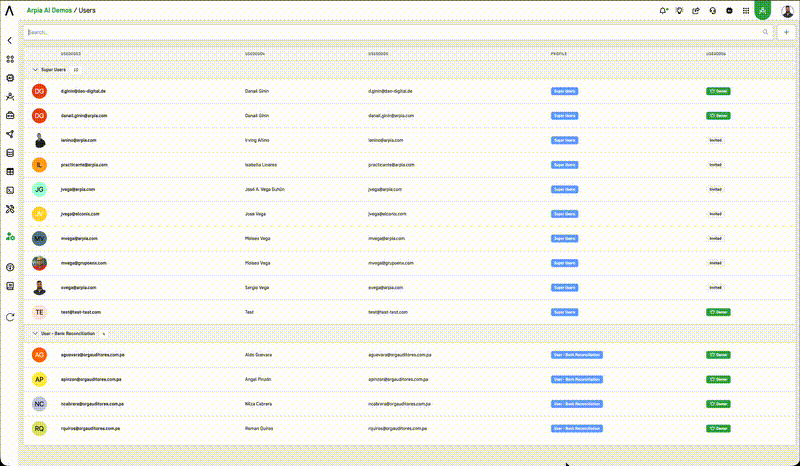
Task: Collapse the Super Users group
Action: (x=35, y=69)
